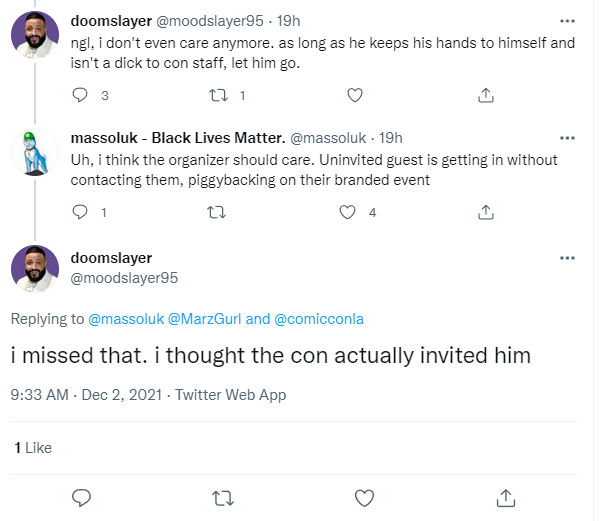Screen dimensions: 601x521
Task: Open massoluk's profile avatar
Action: [x=35, y=152]
